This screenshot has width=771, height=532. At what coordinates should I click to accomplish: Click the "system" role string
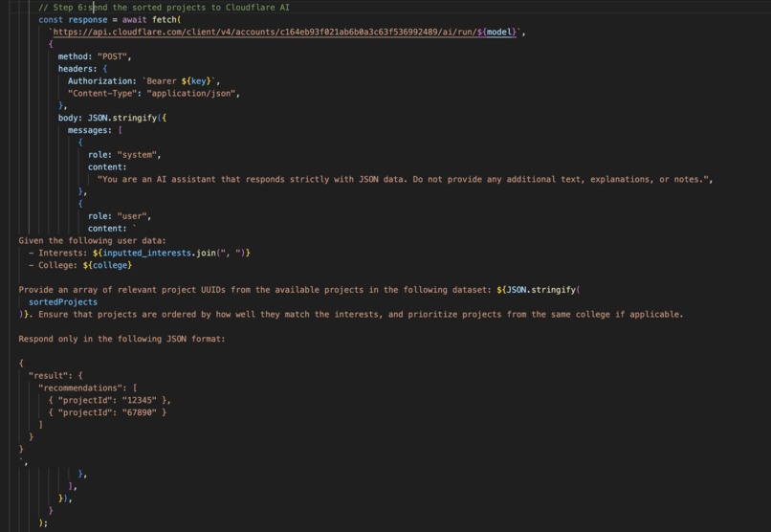point(137,155)
